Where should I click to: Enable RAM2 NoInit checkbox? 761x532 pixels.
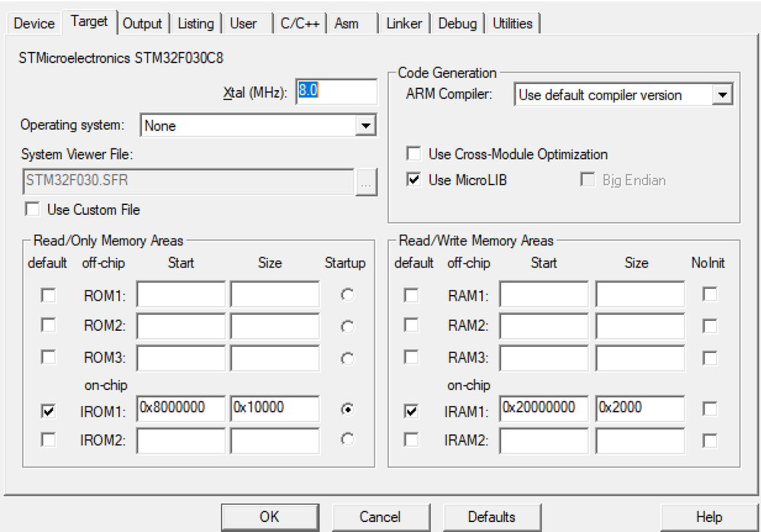(x=710, y=326)
